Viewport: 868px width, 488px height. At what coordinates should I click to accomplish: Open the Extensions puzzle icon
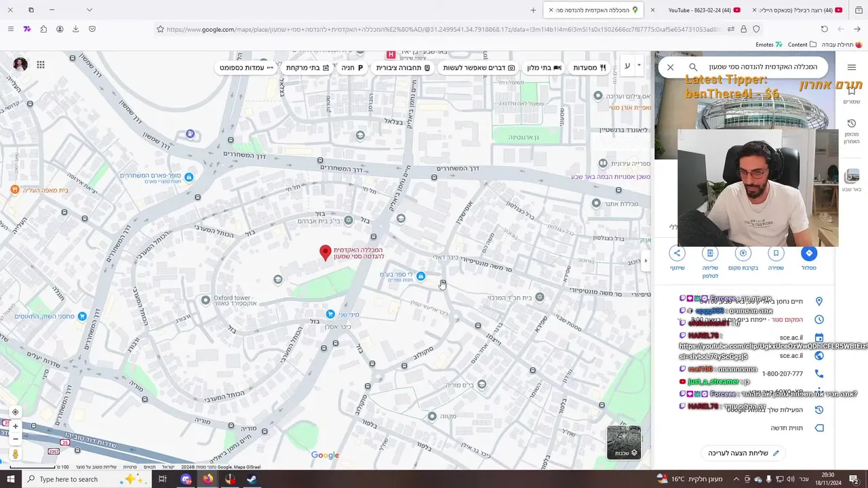(43, 29)
